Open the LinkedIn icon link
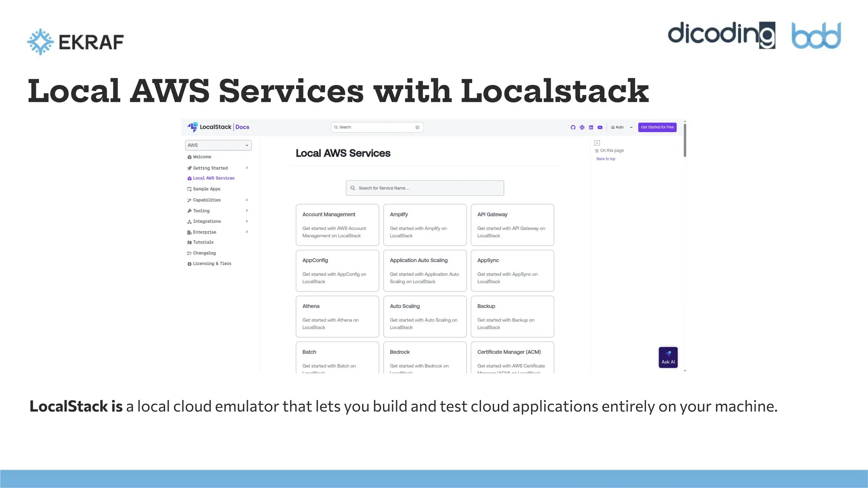 (x=591, y=127)
